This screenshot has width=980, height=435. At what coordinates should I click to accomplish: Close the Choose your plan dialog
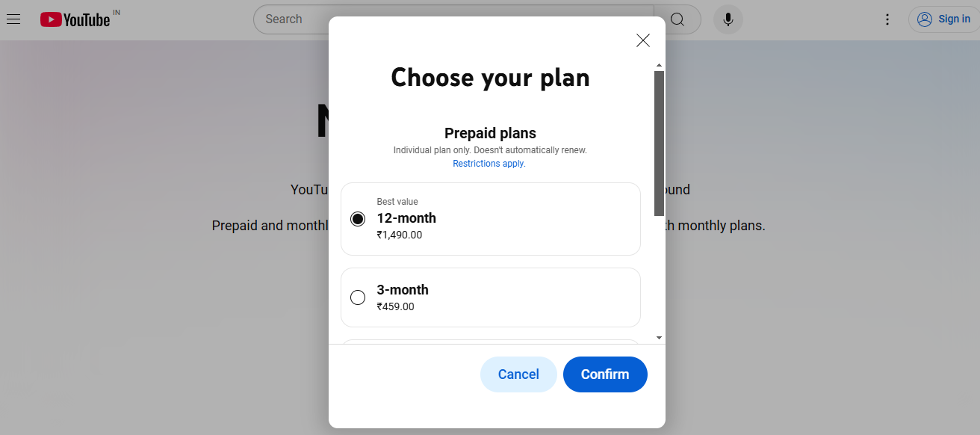point(642,40)
